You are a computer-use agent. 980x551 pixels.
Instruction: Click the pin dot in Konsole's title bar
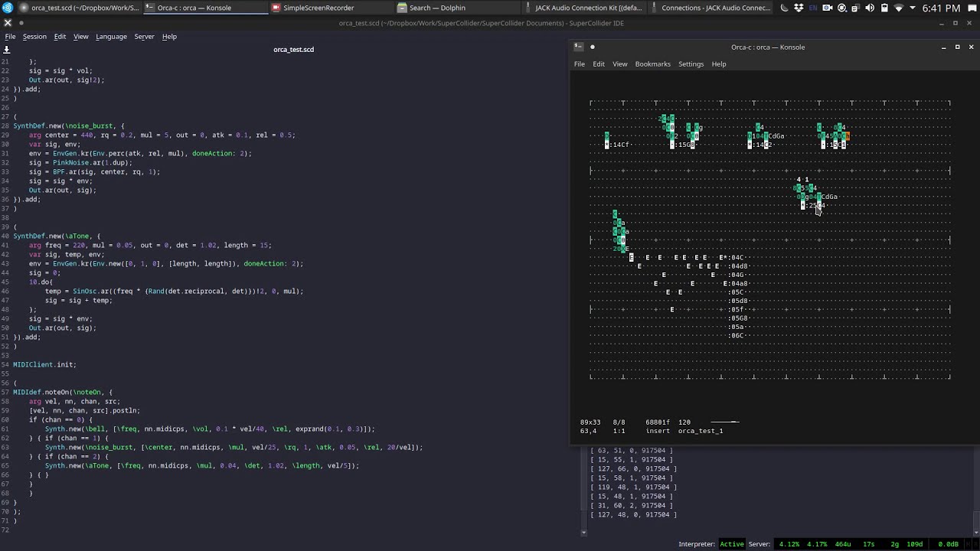pyautogui.click(x=592, y=47)
